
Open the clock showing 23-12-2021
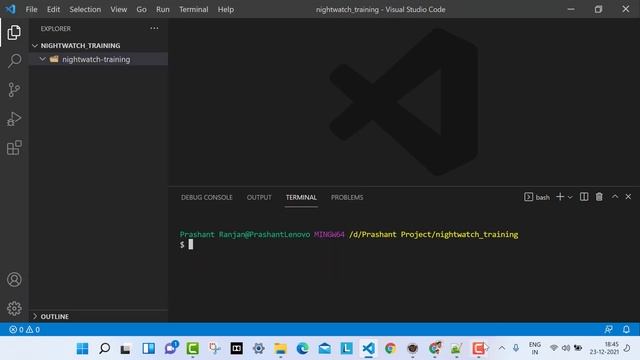(x=604, y=348)
